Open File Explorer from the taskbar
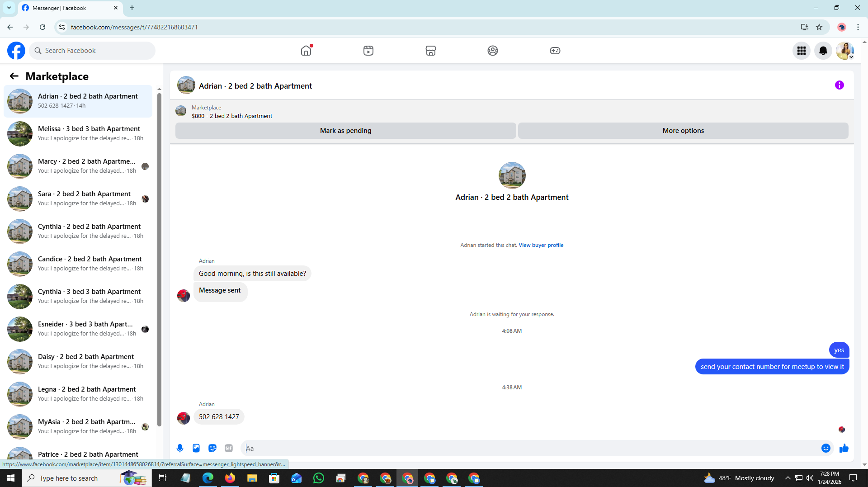Screen dimensions: 868x487 point(252,478)
